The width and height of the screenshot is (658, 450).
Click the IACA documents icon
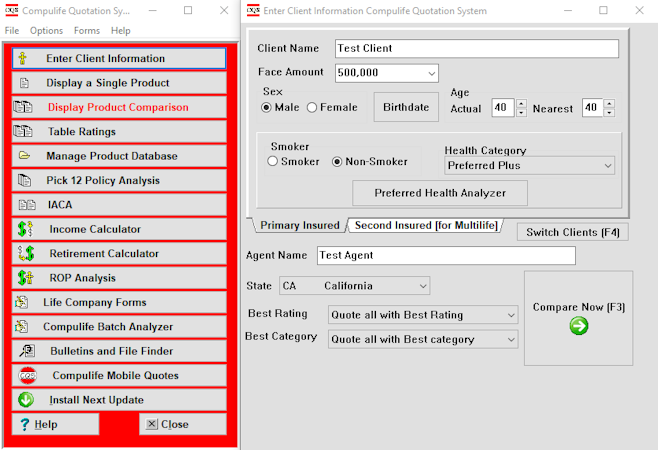point(27,205)
